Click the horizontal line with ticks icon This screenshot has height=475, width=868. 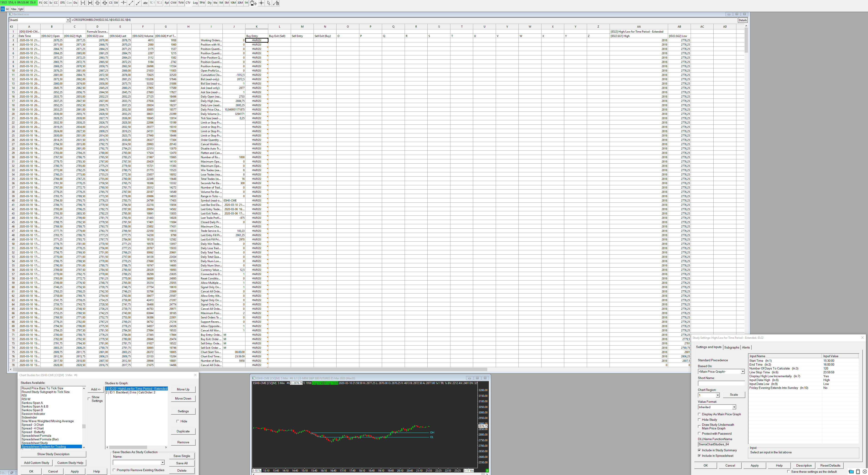point(123,3)
